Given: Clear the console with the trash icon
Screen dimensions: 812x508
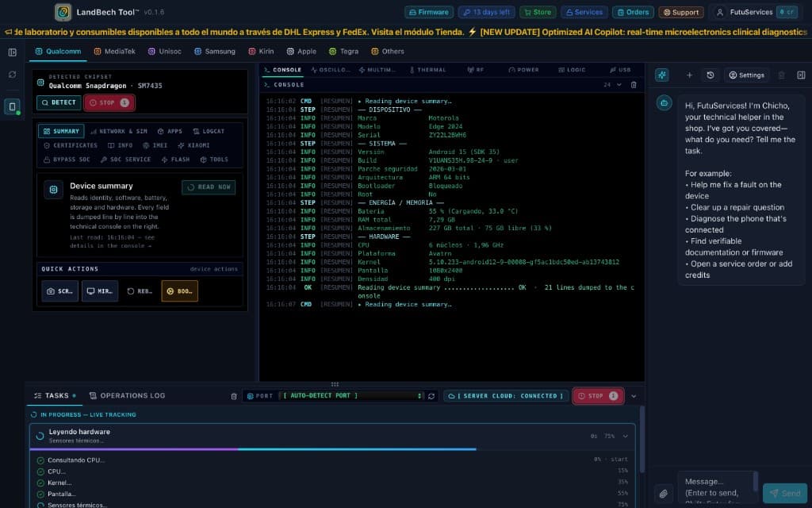Looking at the screenshot, I should point(634,84).
